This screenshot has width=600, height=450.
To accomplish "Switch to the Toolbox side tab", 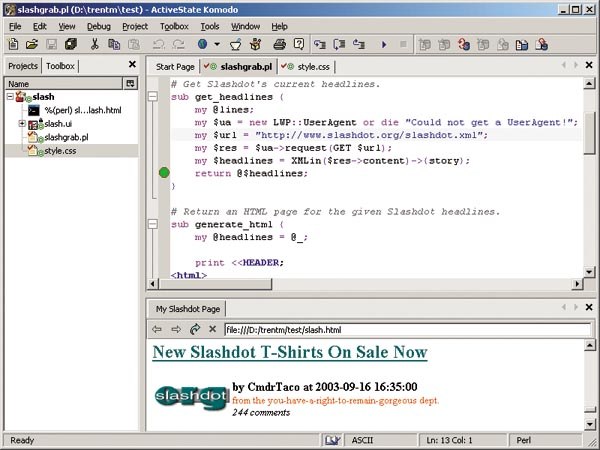I will [60, 66].
